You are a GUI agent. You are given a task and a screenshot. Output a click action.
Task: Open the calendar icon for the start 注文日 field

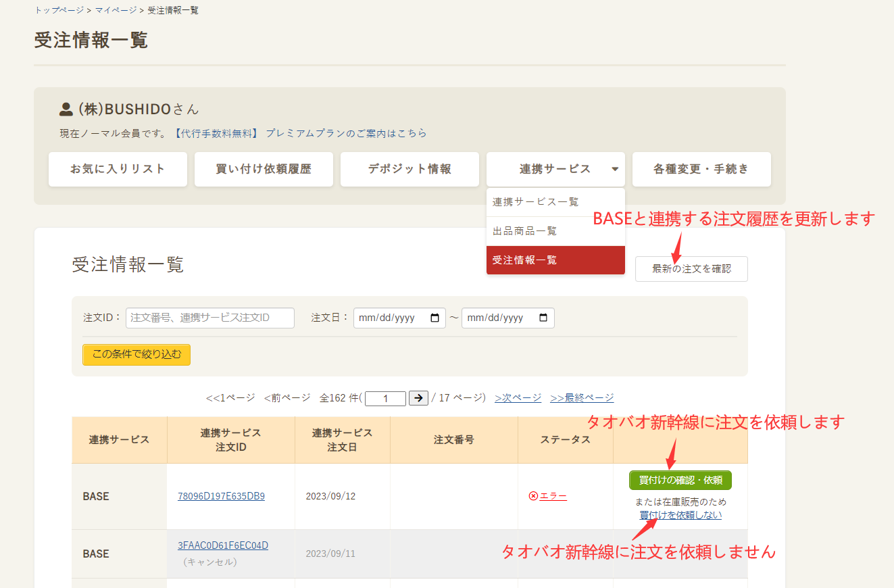coord(434,318)
